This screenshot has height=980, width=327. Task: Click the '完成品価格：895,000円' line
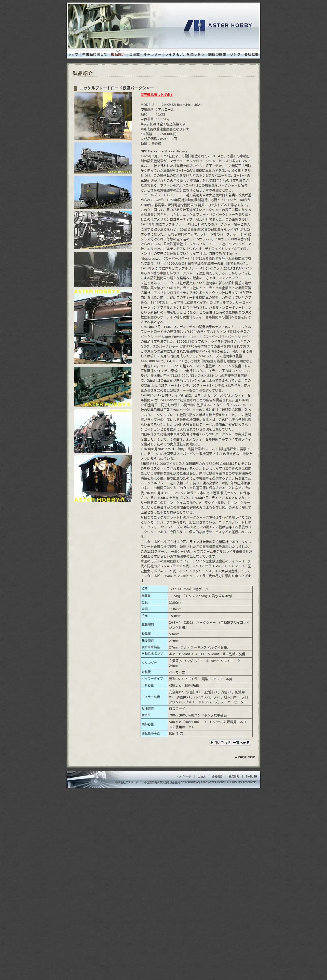point(158,139)
